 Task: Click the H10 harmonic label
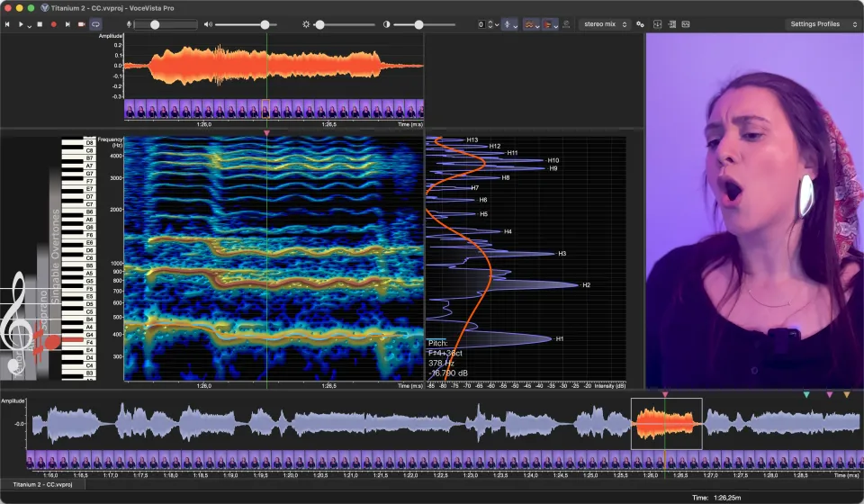553,161
